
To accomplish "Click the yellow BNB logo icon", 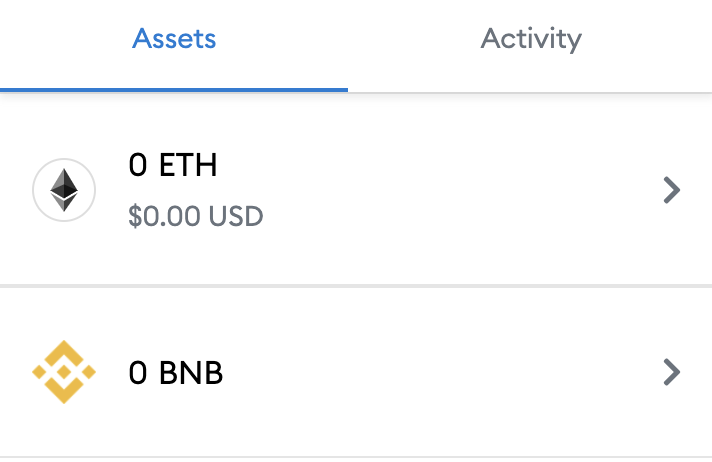I will pyautogui.click(x=64, y=372).
